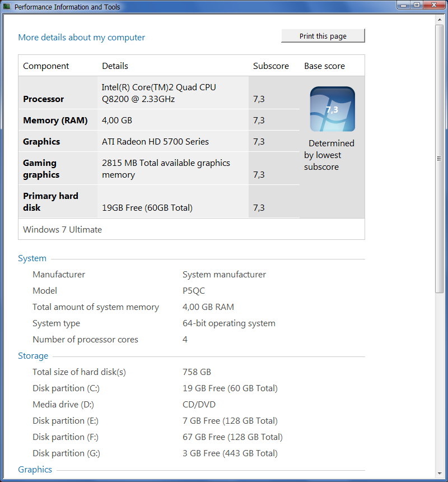Image resolution: width=448 pixels, height=482 pixels.
Task: Click the scrollbar down arrow
Action: click(440, 474)
